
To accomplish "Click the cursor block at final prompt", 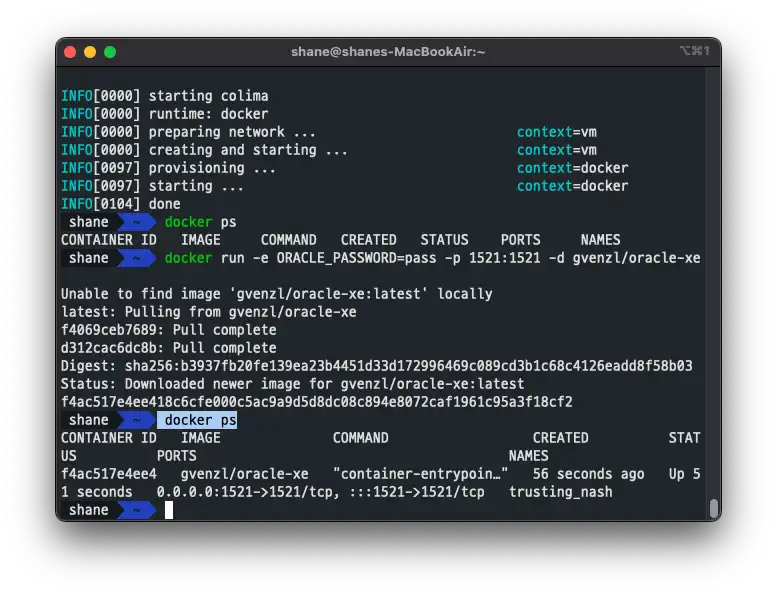I will point(169,510).
